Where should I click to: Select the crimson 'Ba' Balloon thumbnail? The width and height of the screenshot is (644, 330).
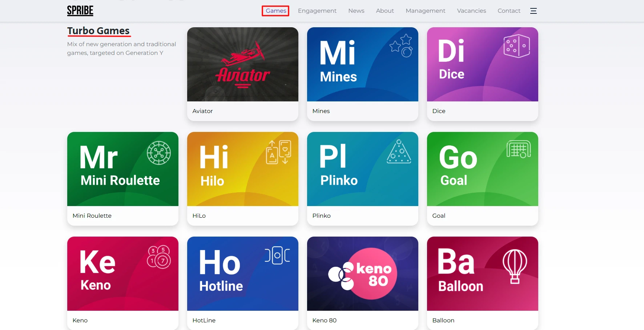483,274
